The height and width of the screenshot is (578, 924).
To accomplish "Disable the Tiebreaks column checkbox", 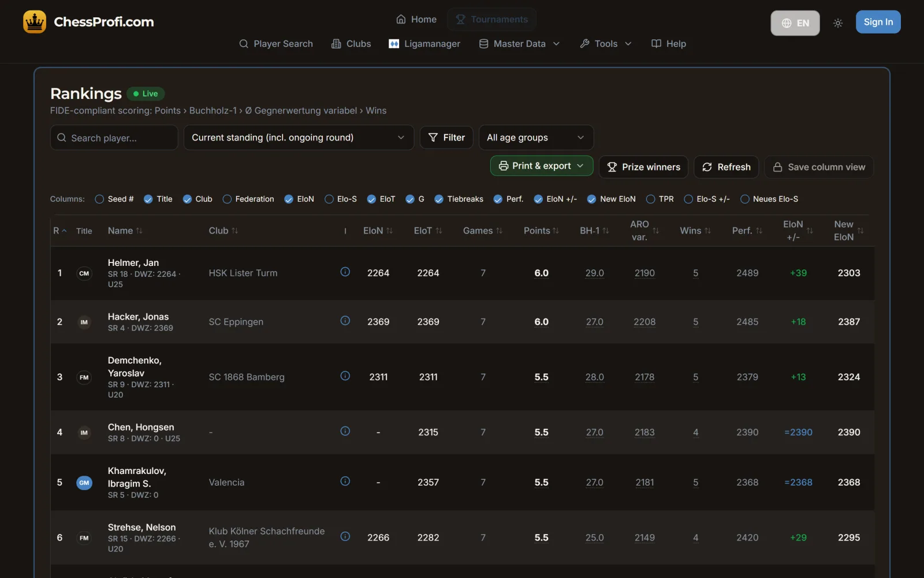I will point(439,199).
